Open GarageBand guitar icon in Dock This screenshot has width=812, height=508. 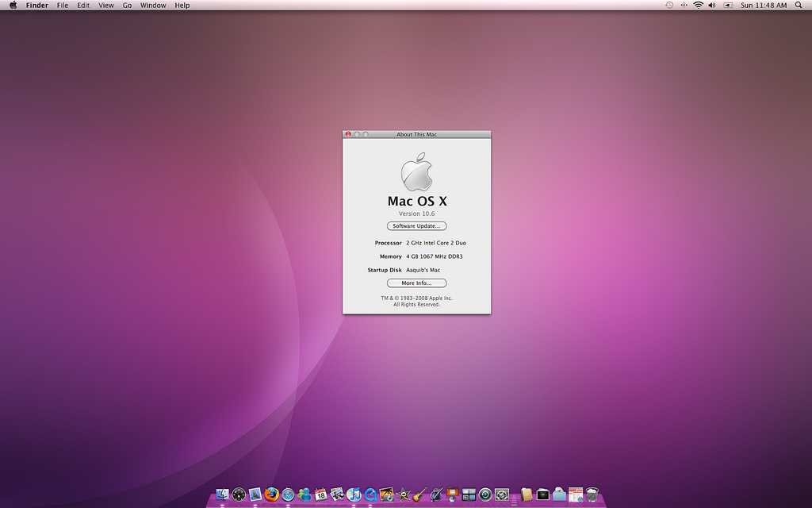419,495
